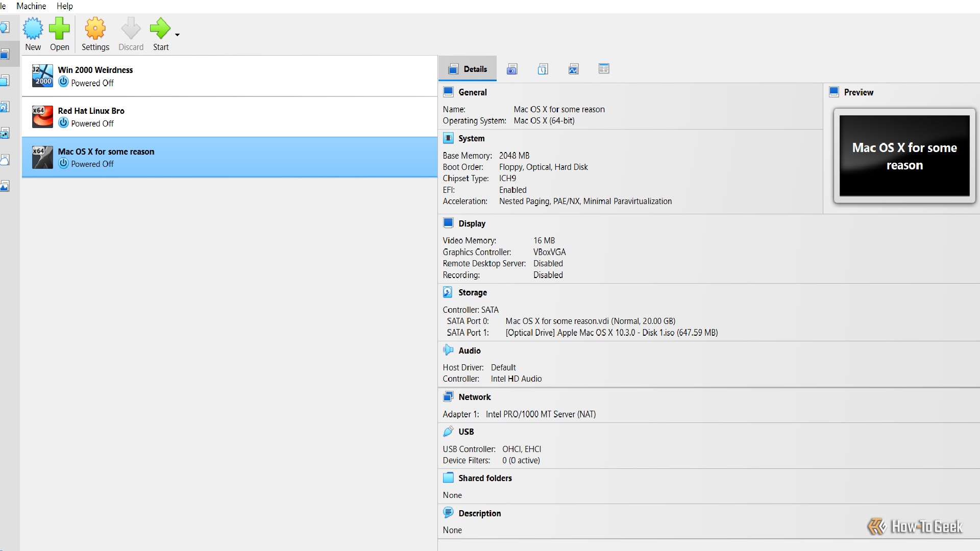Click the Win 2000 OS icon

click(x=42, y=76)
